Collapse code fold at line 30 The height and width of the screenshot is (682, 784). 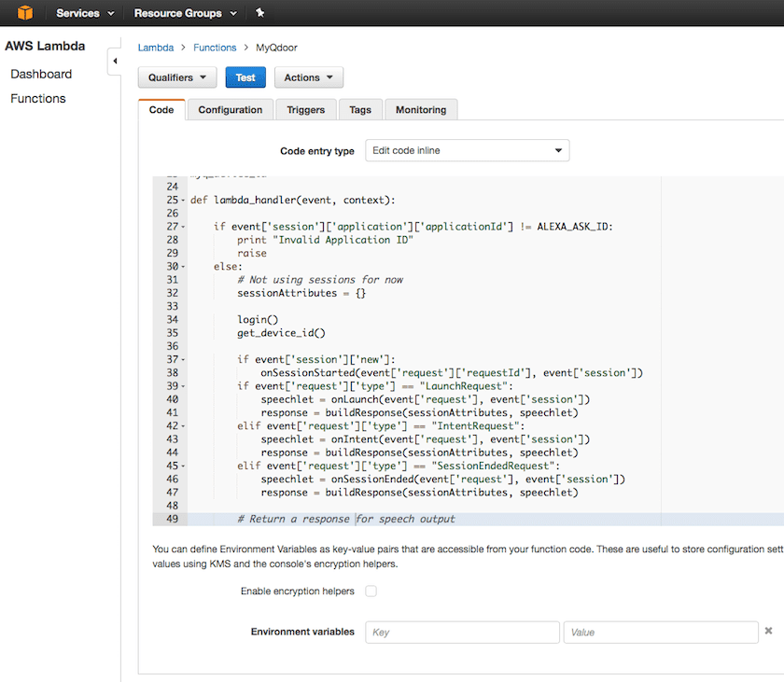183,267
